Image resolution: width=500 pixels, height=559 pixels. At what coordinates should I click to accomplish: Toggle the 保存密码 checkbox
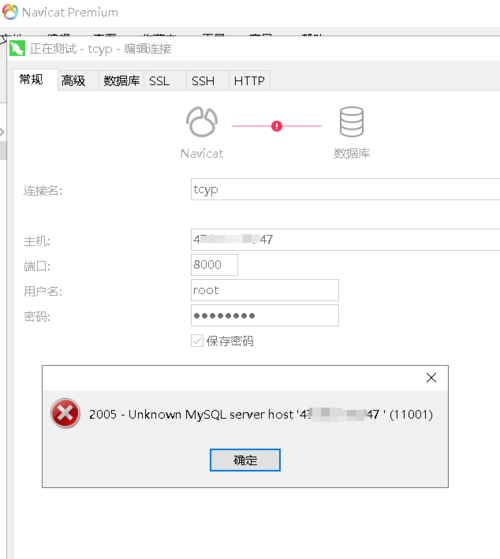point(197,341)
